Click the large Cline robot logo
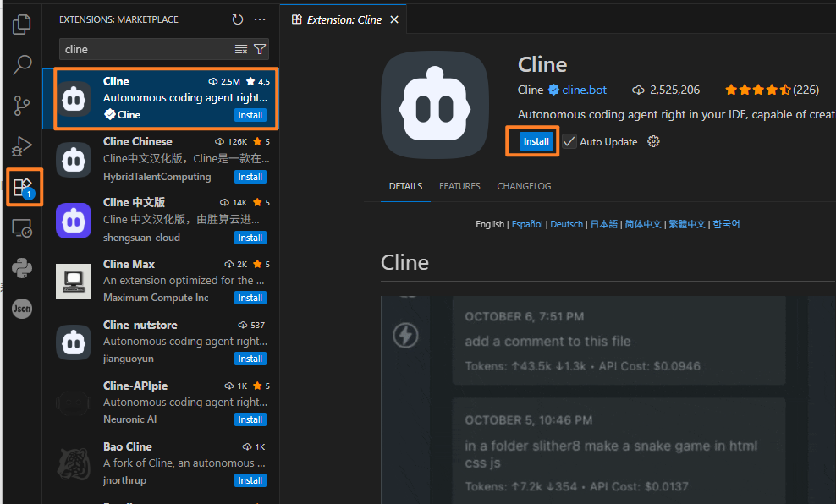This screenshot has height=504, width=836. pos(435,104)
